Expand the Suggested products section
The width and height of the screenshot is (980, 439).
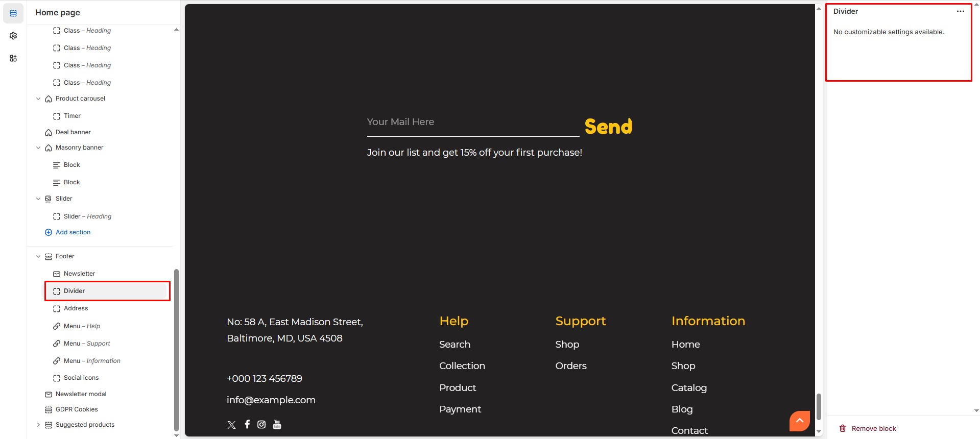click(38, 425)
